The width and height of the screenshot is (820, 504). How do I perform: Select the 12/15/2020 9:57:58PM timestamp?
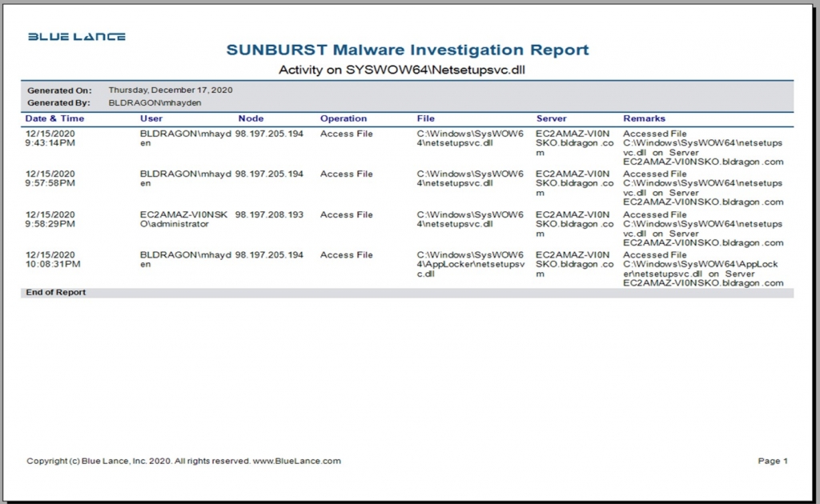click(50, 178)
